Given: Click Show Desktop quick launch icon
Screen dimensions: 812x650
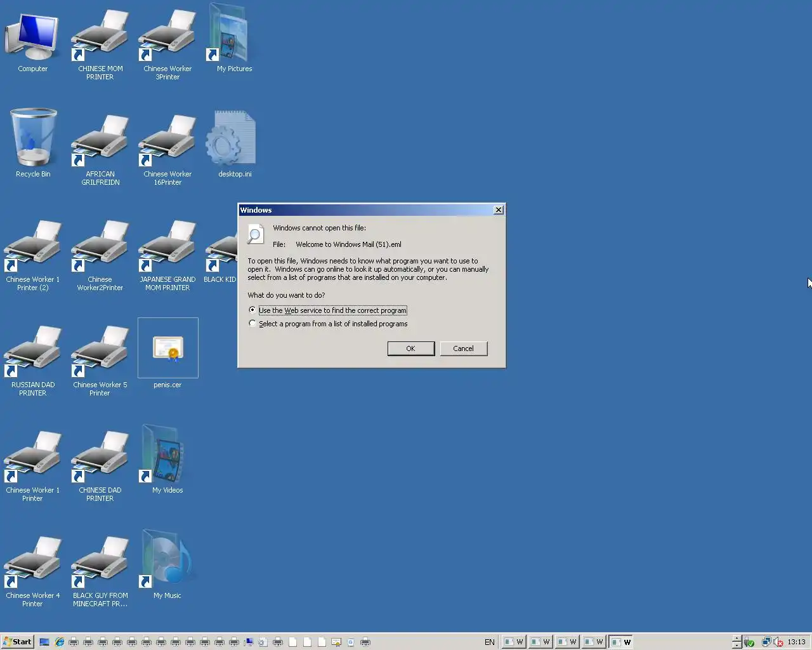Looking at the screenshot, I should [44, 642].
